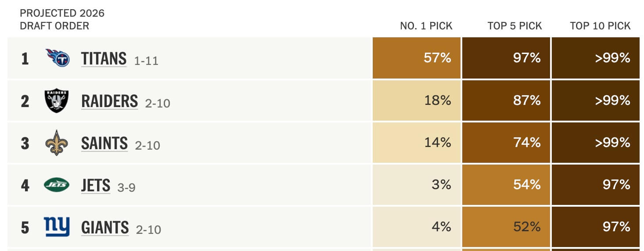Open the Jets team link

[96, 186]
